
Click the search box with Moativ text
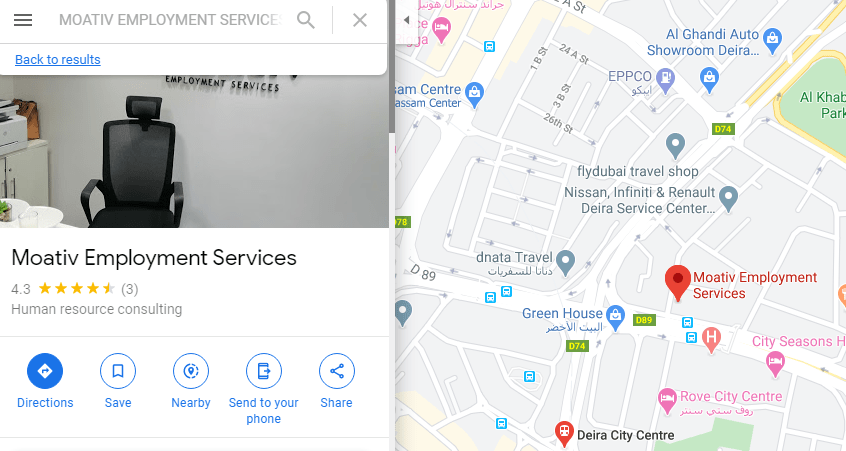(170, 20)
